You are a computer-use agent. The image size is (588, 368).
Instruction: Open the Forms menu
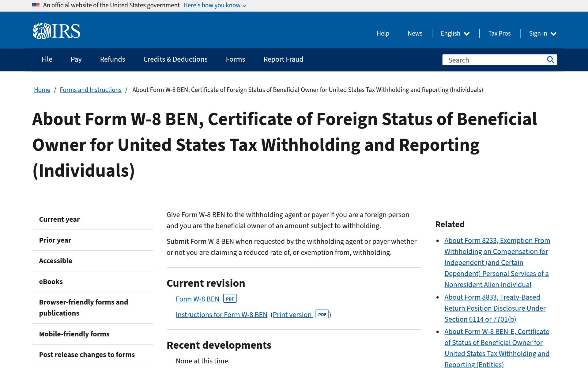coord(236,59)
